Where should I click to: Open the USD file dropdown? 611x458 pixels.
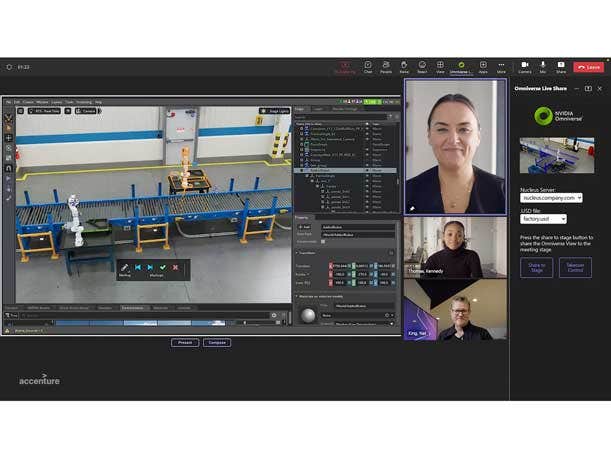tap(544, 218)
